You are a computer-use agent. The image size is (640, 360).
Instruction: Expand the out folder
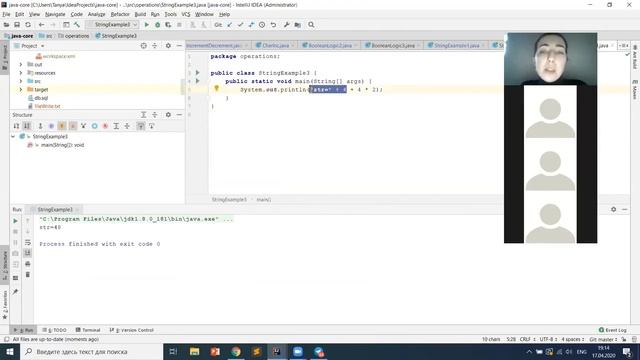click(x=21, y=64)
